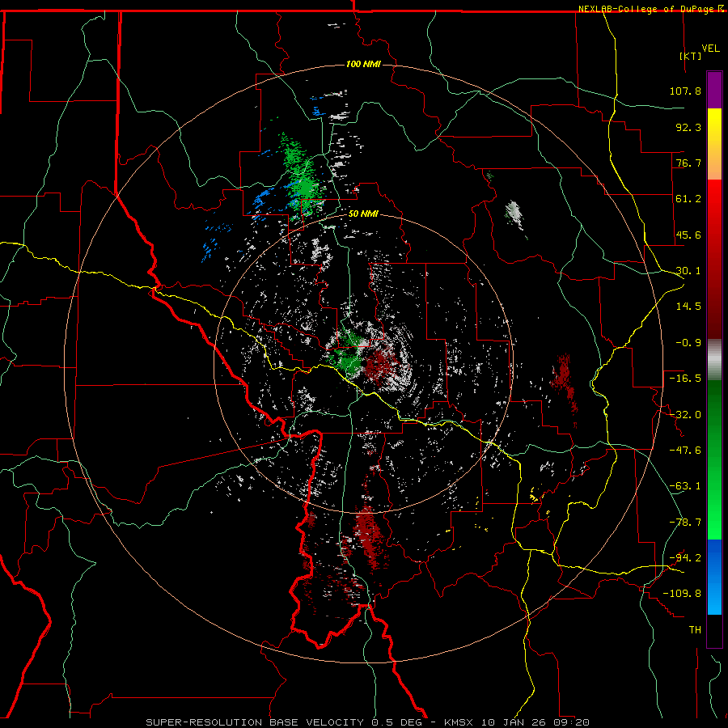Viewport: 728px width, 728px height.
Task: Click the 76.7 velocity scale value
Action: (x=688, y=163)
